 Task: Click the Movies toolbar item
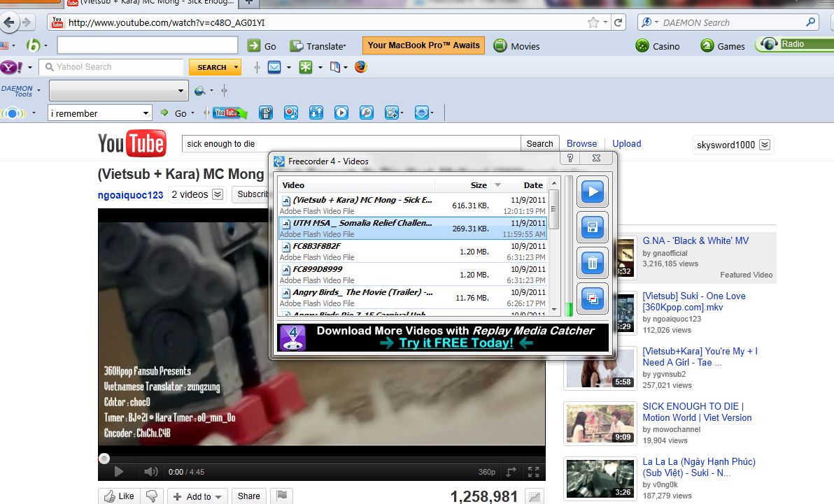pyautogui.click(x=516, y=46)
